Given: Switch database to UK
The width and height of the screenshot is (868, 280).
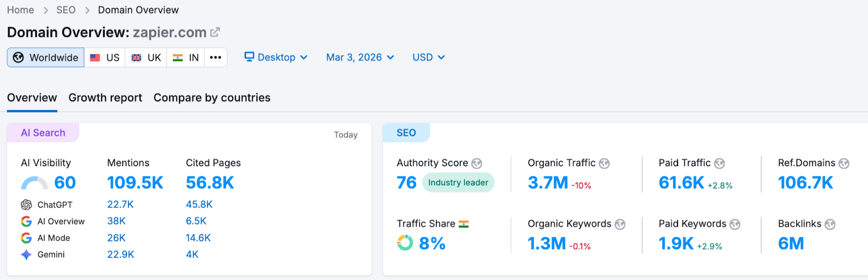Looking at the screenshot, I should (146, 58).
